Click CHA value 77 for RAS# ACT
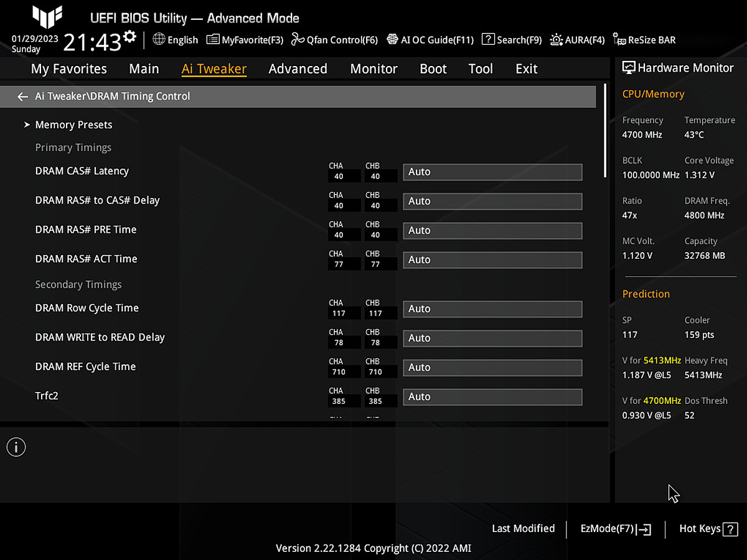This screenshot has width=747, height=560. coord(344,264)
